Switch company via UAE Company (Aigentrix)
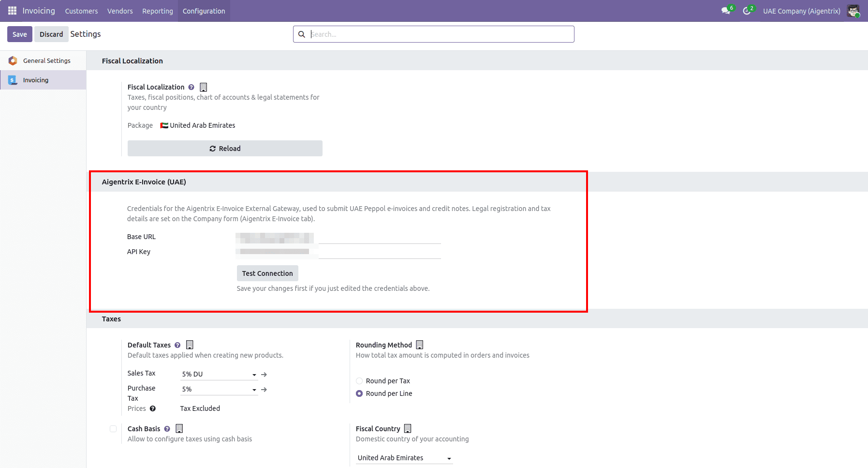The width and height of the screenshot is (868, 468). [802, 11]
